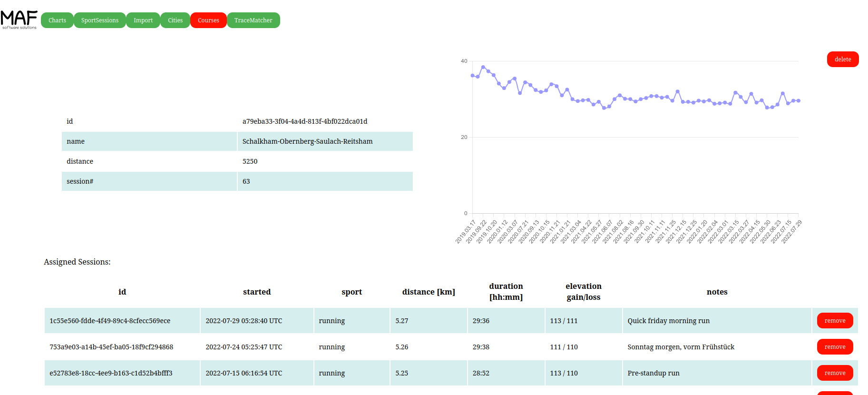868x395 pixels.
Task: Click the 'sport' column header
Action: pyautogui.click(x=352, y=292)
